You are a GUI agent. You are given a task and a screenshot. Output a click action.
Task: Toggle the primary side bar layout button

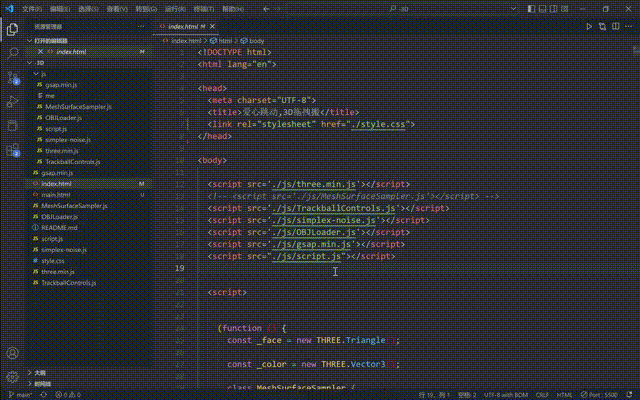(x=531, y=9)
